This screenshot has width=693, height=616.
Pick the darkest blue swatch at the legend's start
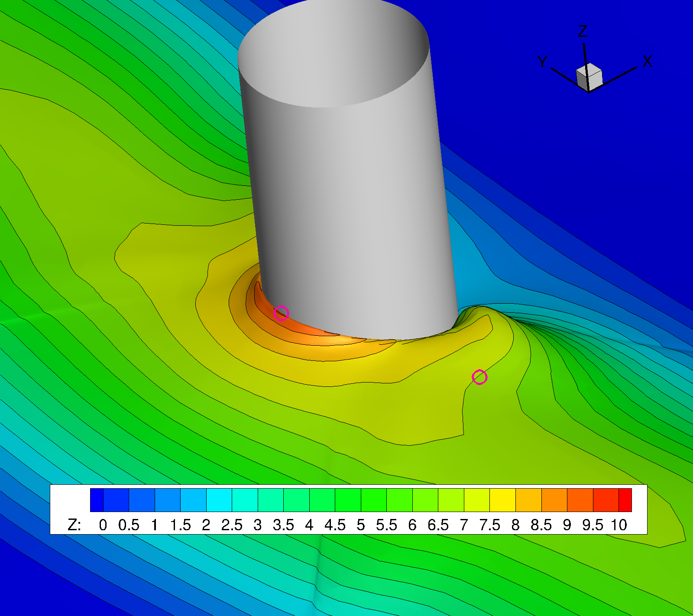[x=97, y=500]
